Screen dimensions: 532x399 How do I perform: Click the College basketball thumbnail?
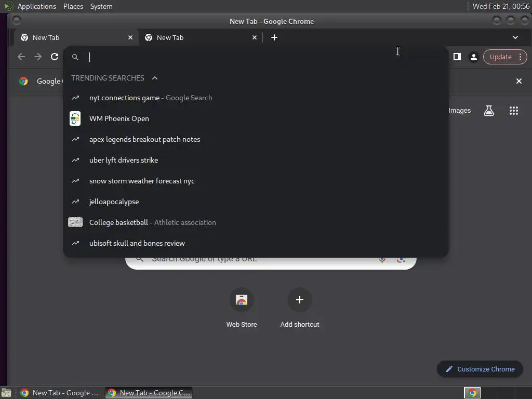click(x=75, y=222)
